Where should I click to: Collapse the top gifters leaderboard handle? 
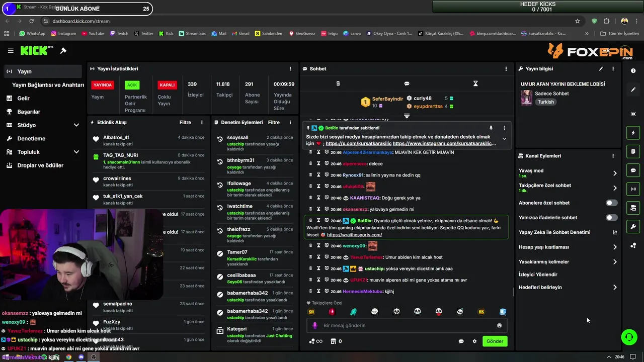[407, 116]
